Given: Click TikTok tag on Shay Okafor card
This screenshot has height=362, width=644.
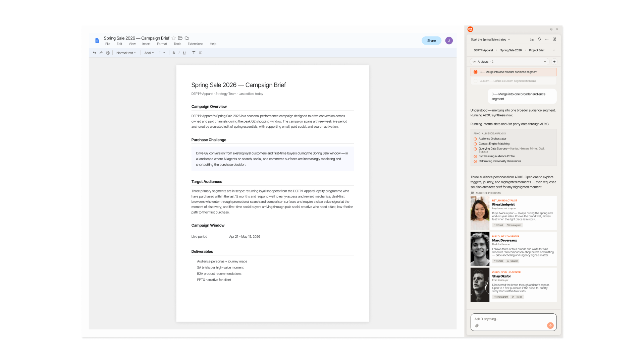Looking at the screenshot, I should click(517, 297).
